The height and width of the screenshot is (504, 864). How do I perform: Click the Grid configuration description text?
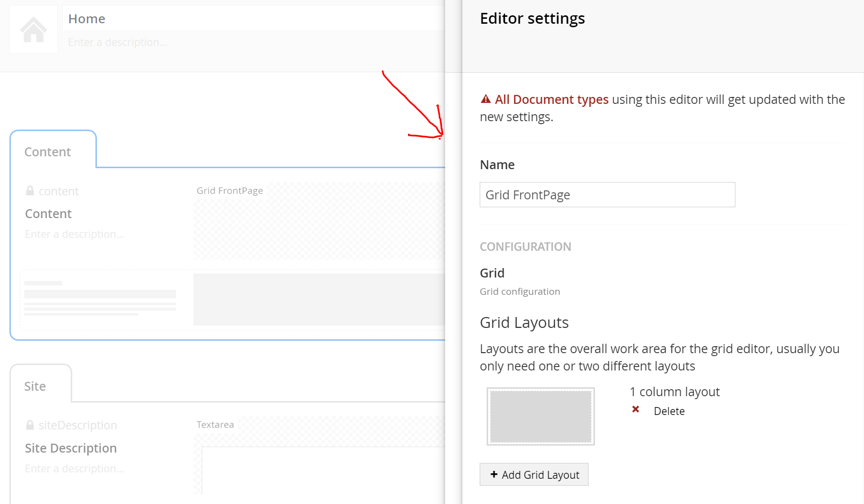click(x=520, y=292)
